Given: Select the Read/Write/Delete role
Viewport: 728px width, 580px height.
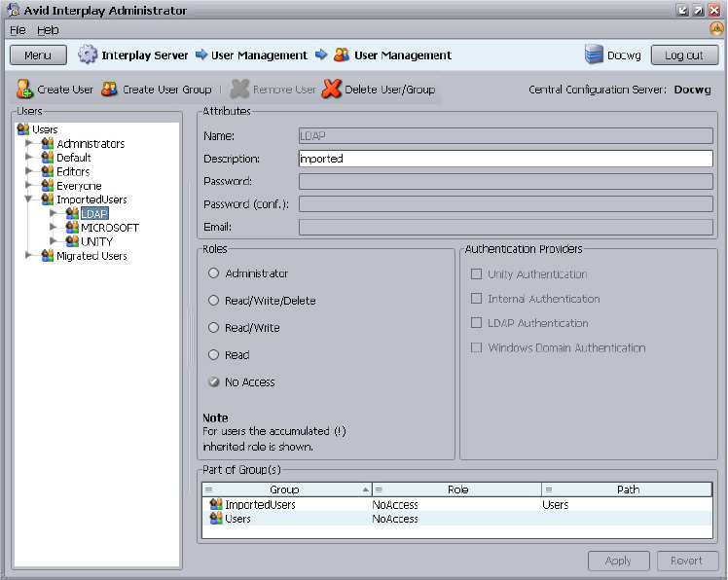Looking at the screenshot, I should click(x=213, y=301).
